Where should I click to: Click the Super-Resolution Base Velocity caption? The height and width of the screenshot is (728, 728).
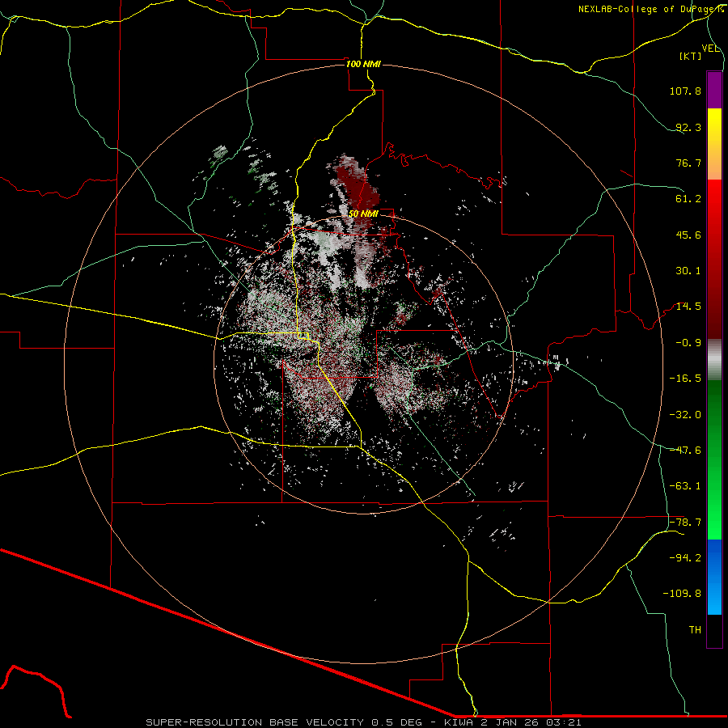pos(363,722)
